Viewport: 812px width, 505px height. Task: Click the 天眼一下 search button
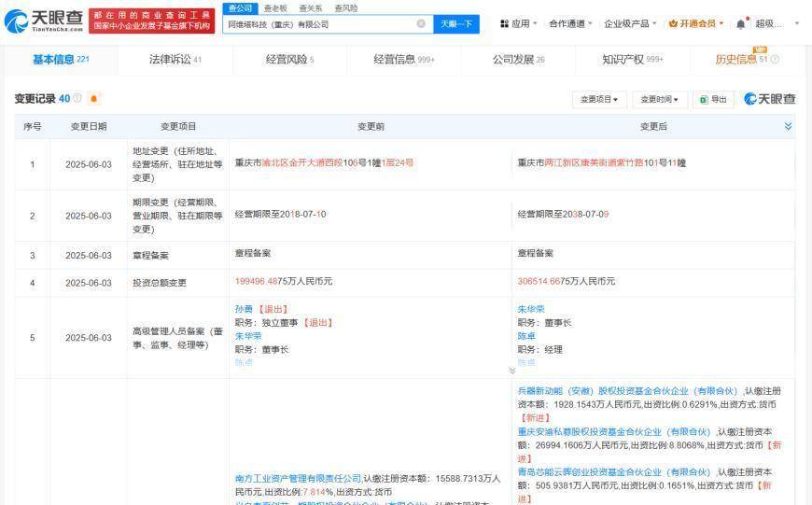point(456,24)
